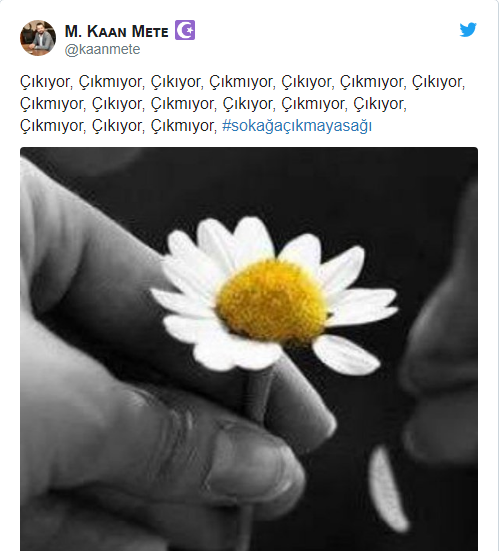The height and width of the screenshot is (551, 500).
Task: Click the purple crescent flag emoji
Action: (x=185, y=30)
